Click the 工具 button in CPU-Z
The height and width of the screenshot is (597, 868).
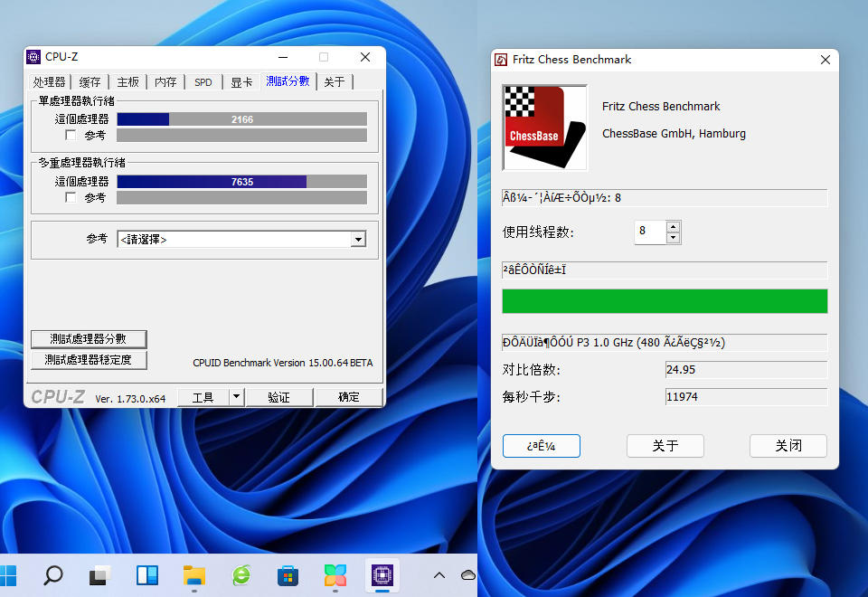click(x=203, y=397)
